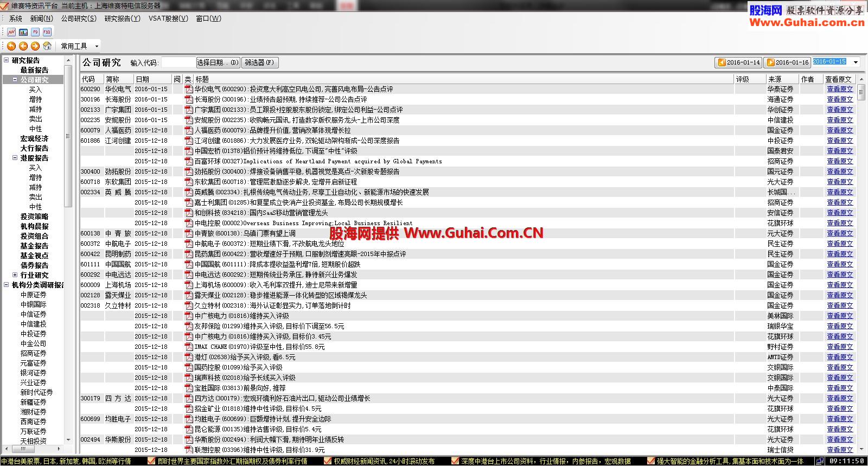Go to the home page icon

[x=47, y=46]
